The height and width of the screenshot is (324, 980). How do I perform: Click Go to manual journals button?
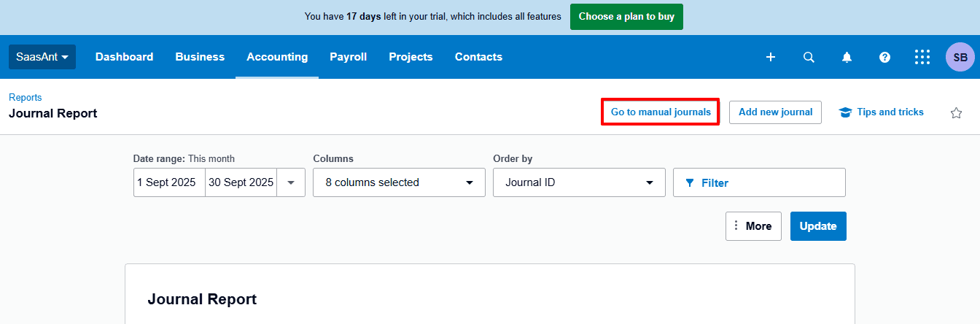[661, 112]
